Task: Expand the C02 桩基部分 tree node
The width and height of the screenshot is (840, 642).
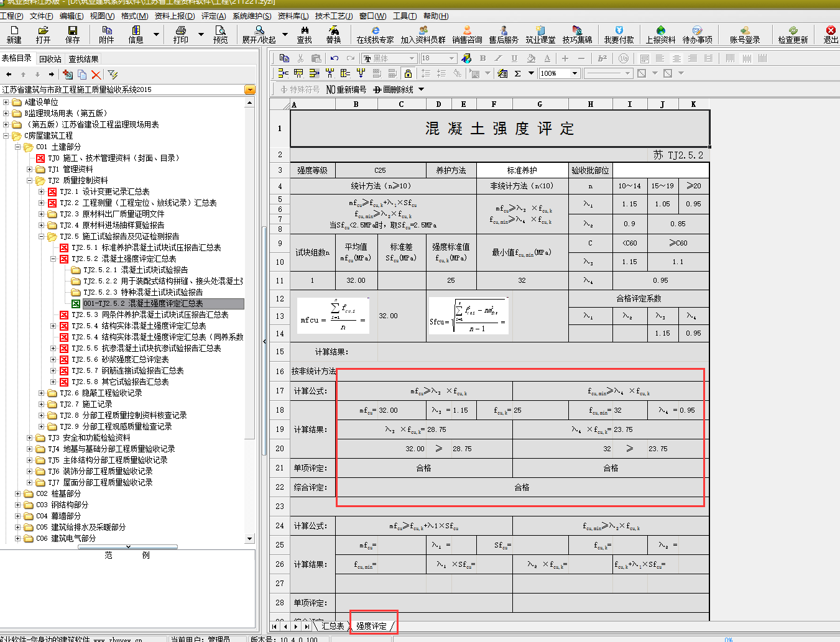Action: [17, 494]
